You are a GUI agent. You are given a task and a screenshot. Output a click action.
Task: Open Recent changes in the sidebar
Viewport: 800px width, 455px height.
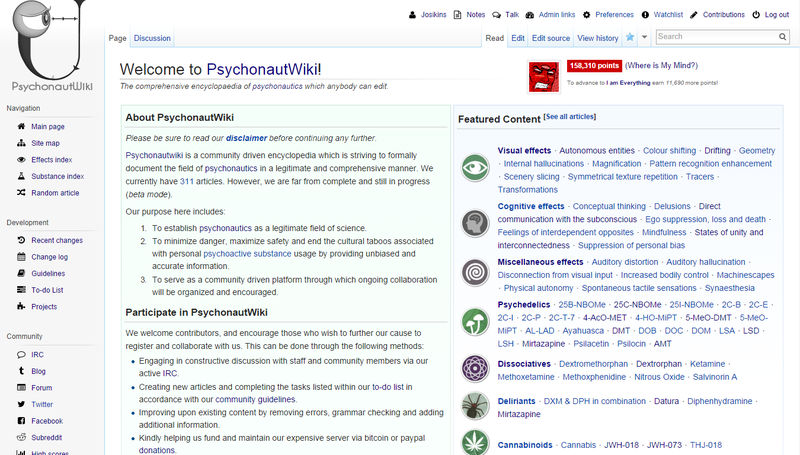[x=56, y=240]
